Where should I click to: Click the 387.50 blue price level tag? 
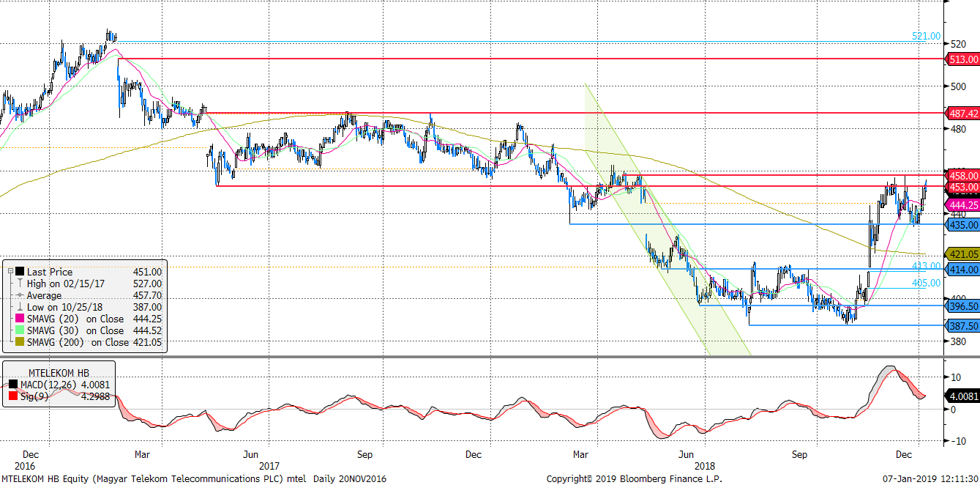click(963, 325)
